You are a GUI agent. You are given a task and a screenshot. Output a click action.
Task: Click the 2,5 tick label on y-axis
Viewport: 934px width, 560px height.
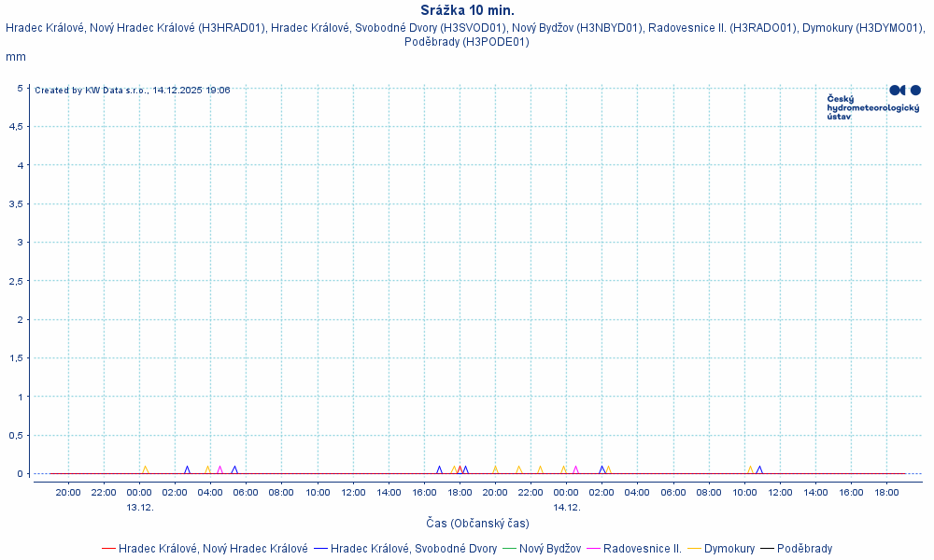17,281
